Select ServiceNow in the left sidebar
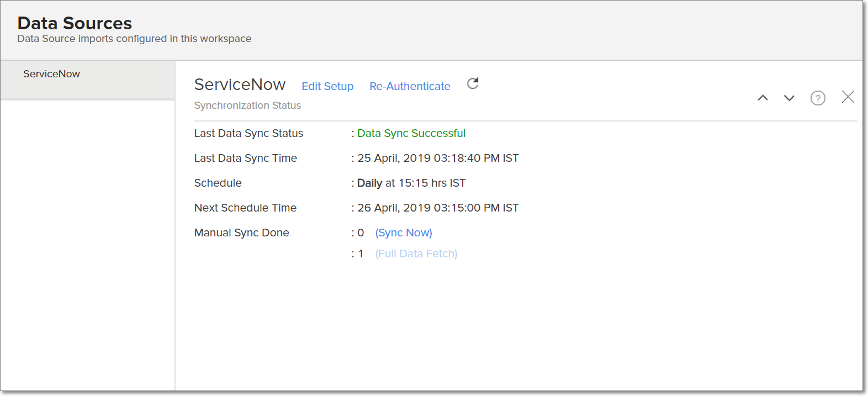868x396 pixels. [x=52, y=74]
